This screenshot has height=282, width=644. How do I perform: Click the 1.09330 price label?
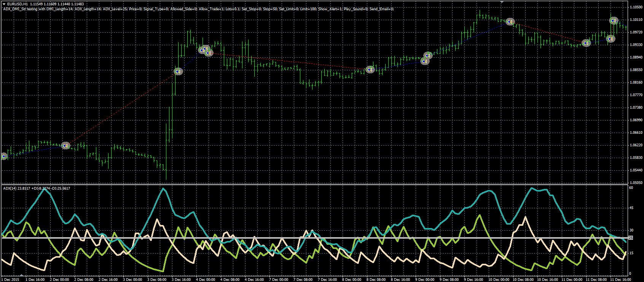point(636,45)
